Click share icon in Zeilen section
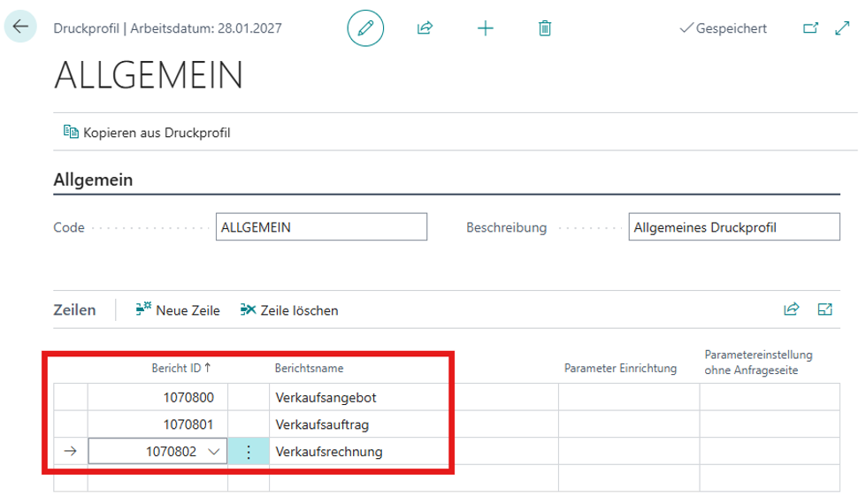The width and height of the screenshot is (866, 504). pos(791,309)
